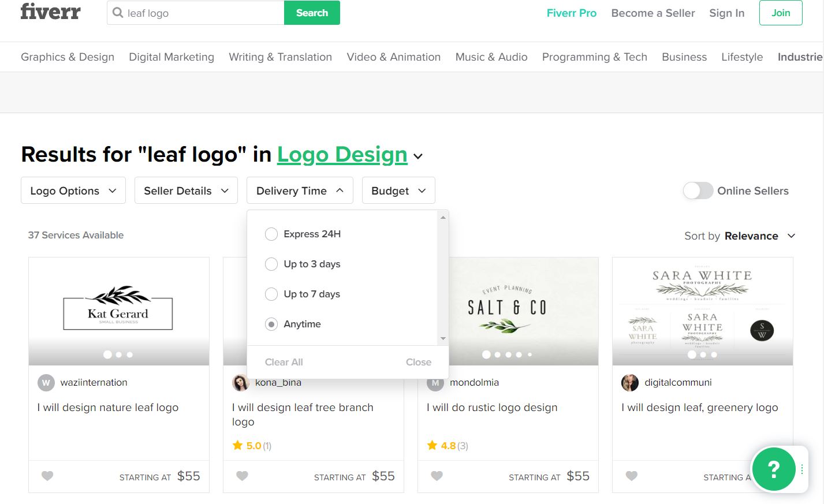Click the three-dot menu beside help button
The width and height of the screenshot is (824, 504).
coord(802,469)
